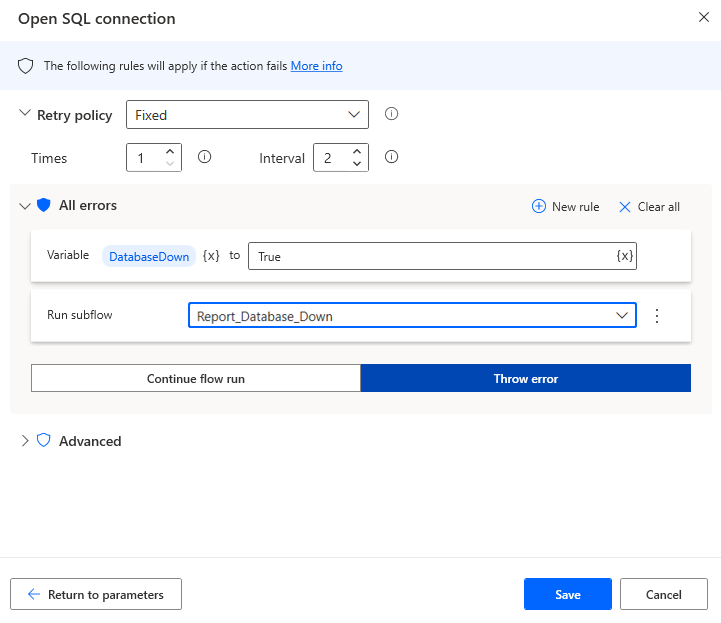Screen dimensions: 721x623
Task: Decrease the Times retry count
Action: [x=170, y=164]
